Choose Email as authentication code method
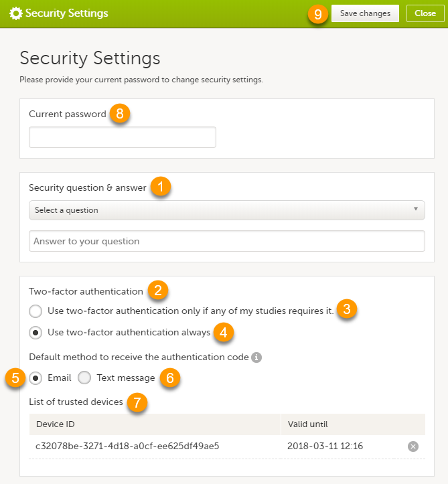 pos(36,378)
